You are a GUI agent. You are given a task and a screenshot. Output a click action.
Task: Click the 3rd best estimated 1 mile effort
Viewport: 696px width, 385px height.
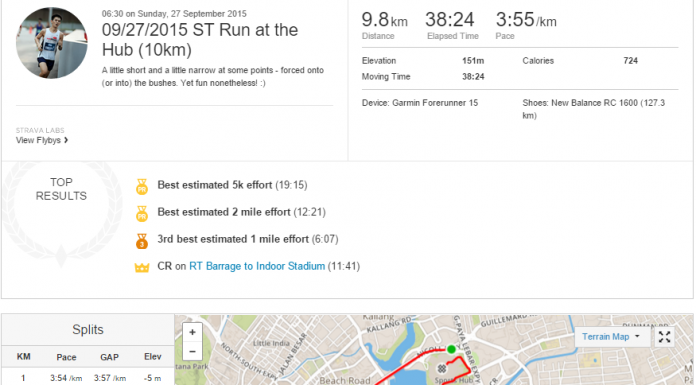[x=248, y=239]
